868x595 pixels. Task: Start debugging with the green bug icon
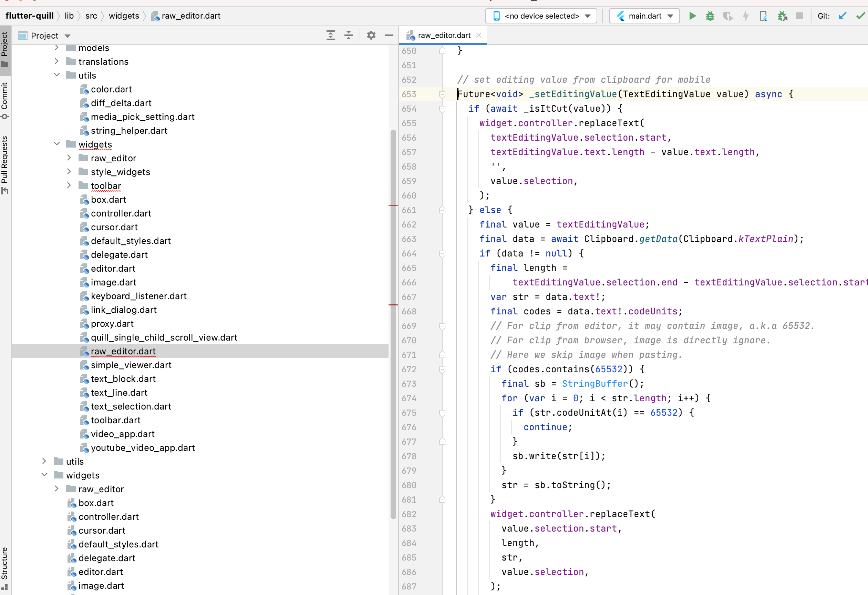(x=710, y=16)
